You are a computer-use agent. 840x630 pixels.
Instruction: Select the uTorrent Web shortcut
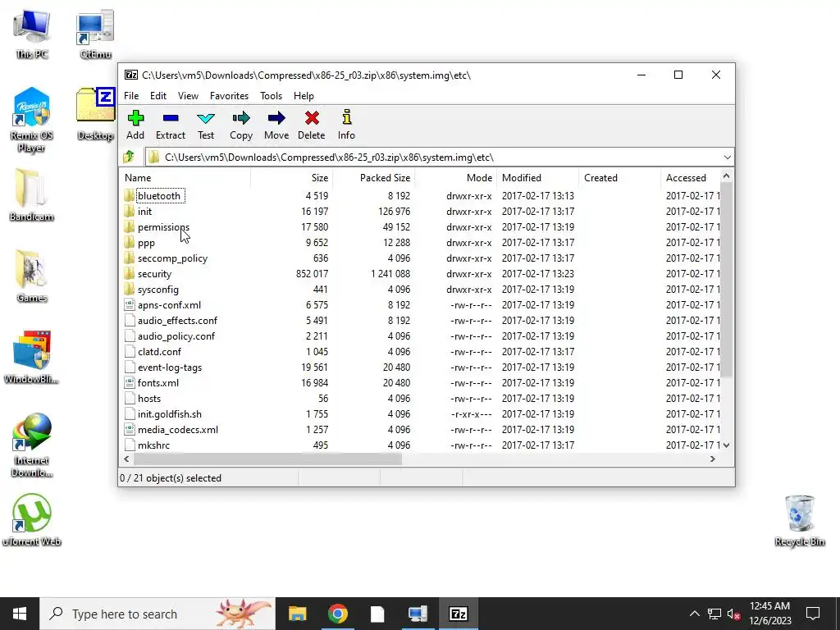(32, 519)
